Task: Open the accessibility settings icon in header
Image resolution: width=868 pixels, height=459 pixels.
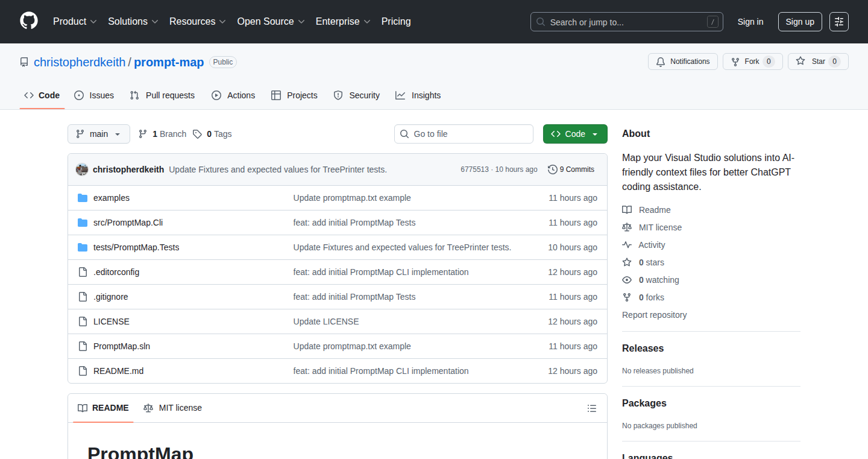Action: pyautogui.click(x=838, y=22)
